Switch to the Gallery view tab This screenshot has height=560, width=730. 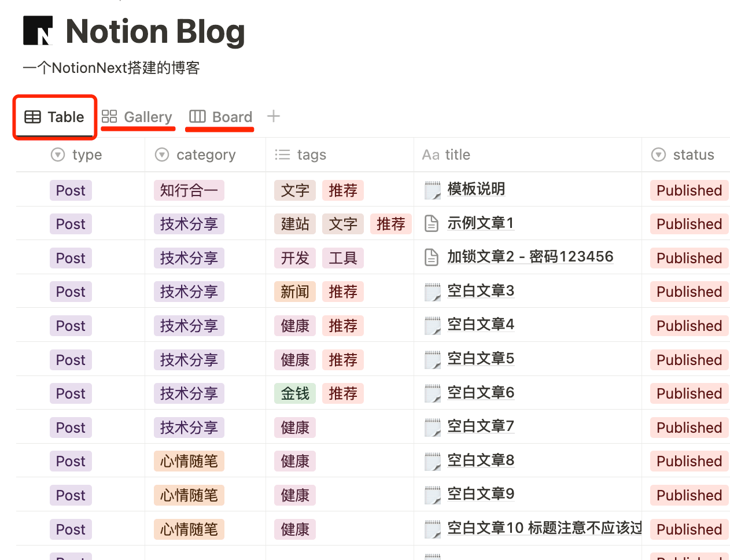137,117
